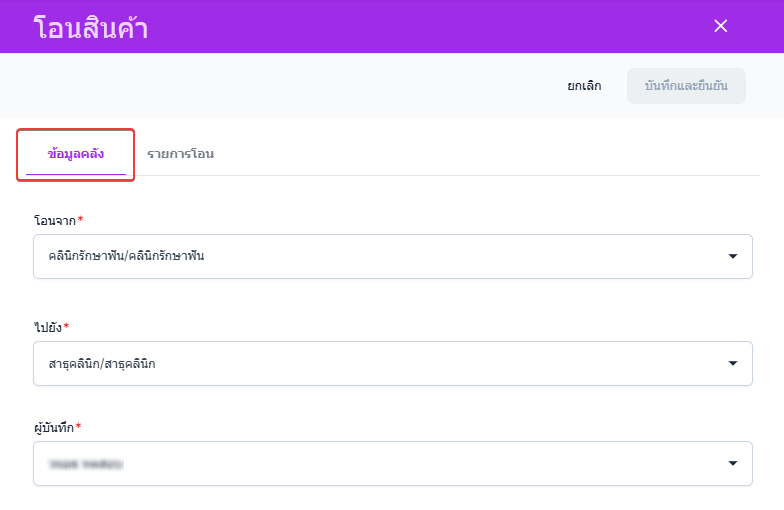Image resolution: width=784 pixels, height=510 pixels.
Task: Click the ยกเลิก cancel button
Action: (x=584, y=86)
